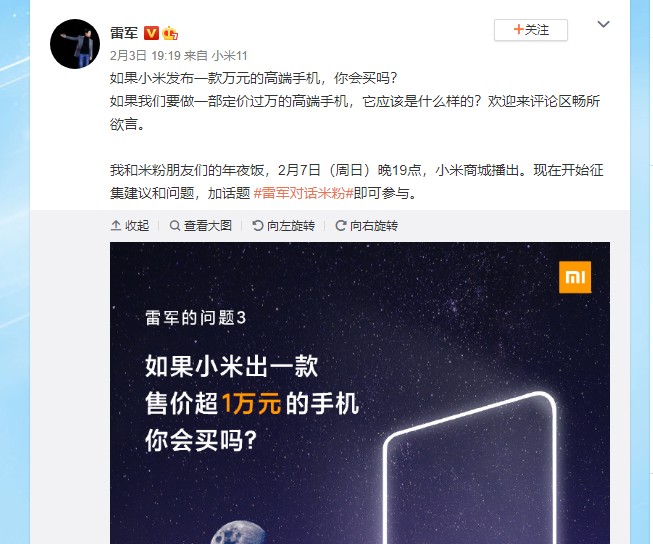Click the upward arrow collapse icon
The height and width of the screenshot is (544, 653).
click(116, 225)
